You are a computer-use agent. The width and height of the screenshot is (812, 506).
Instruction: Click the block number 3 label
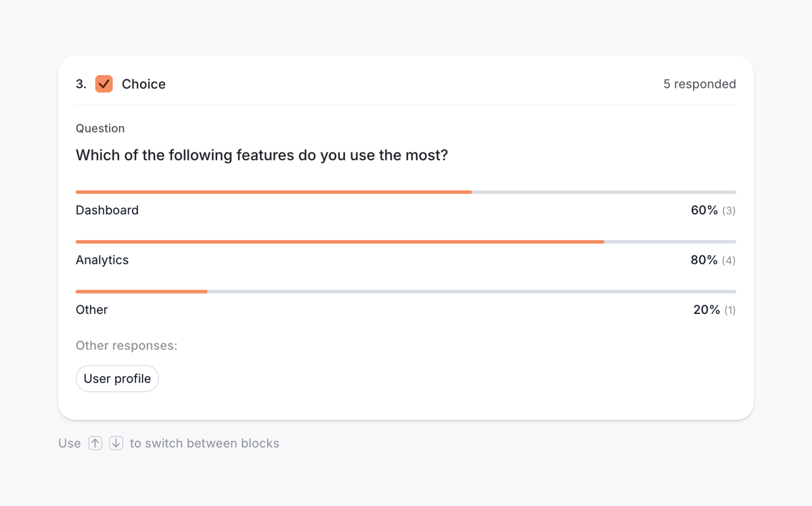pos(80,84)
